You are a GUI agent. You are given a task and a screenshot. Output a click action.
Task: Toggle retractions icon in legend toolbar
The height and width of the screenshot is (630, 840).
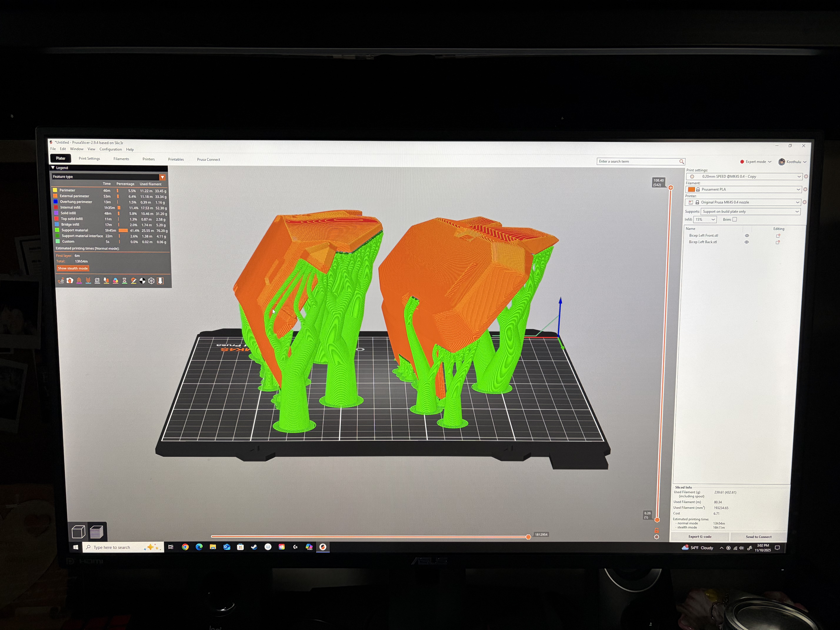pyautogui.click(x=79, y=281)
